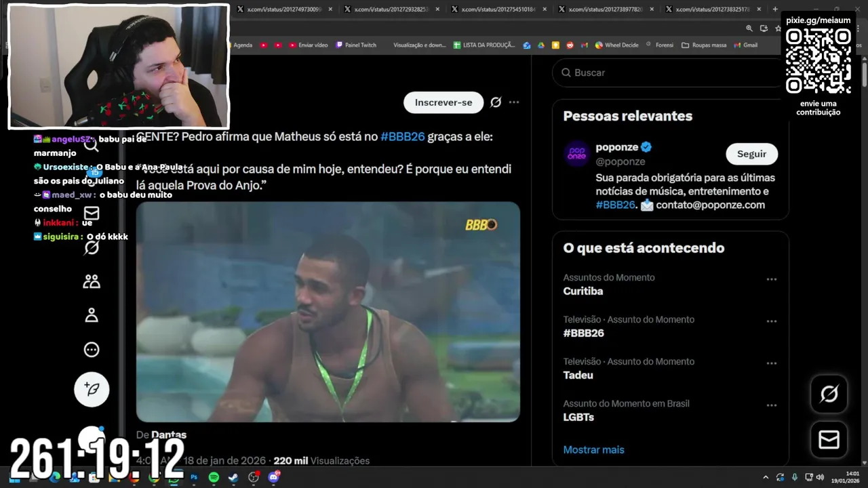Open the floating messages envelope button

[x=829, y=440]
